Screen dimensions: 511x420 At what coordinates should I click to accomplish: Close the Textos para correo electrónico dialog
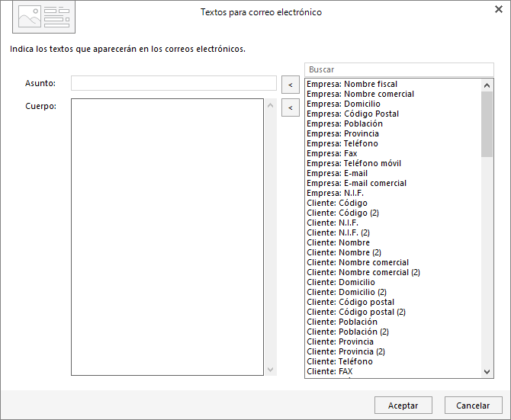point(499,9)
